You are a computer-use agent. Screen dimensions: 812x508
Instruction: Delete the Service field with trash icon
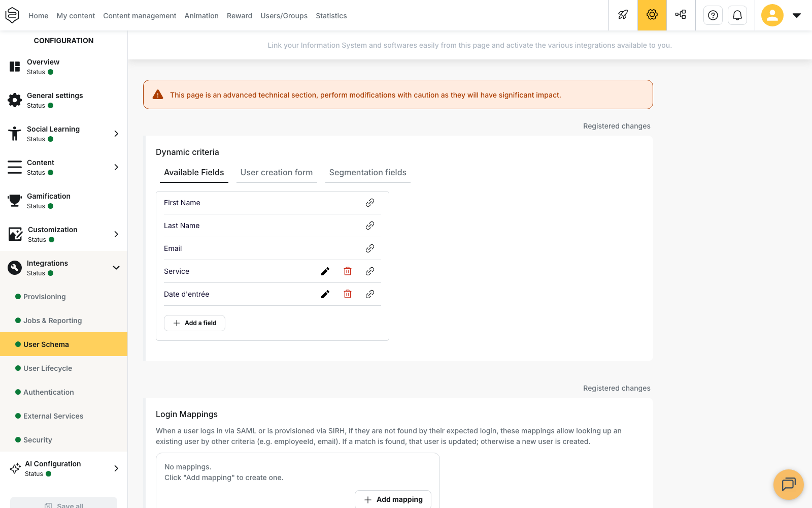click(348, 271)
